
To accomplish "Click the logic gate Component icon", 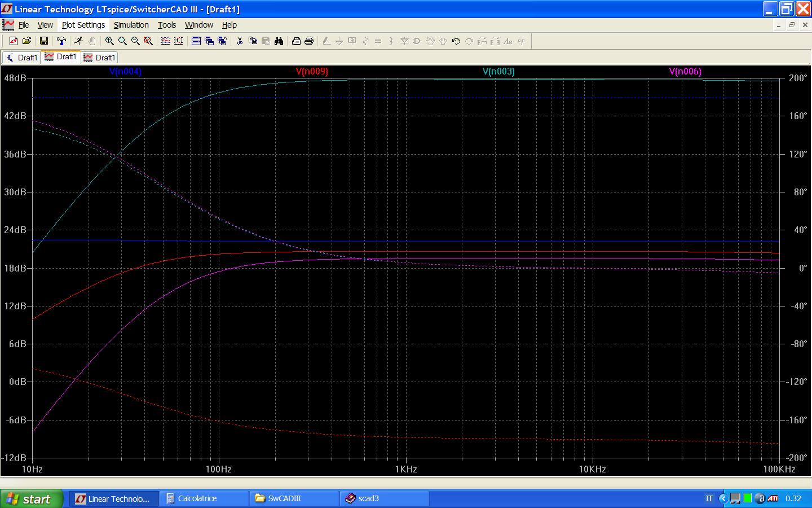I will coord(417,41).
